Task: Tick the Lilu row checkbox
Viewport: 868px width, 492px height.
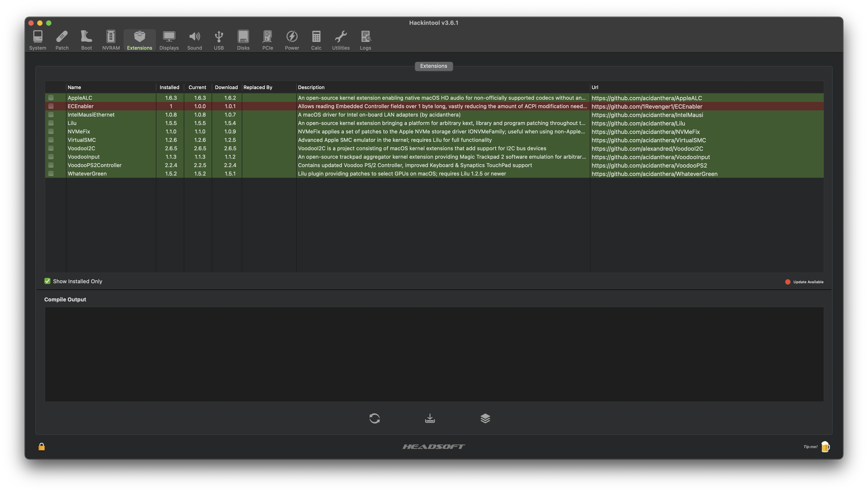Action: (x=51, y=123)
